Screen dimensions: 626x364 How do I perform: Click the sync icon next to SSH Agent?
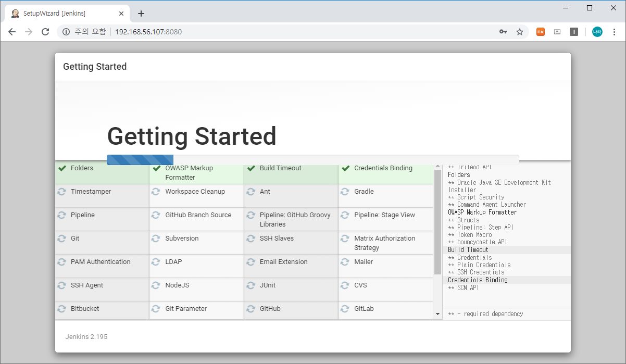(62, 285)
